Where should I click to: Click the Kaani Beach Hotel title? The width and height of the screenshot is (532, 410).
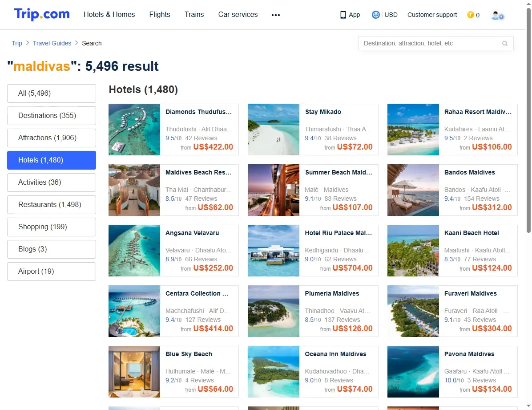pos(472,233)
